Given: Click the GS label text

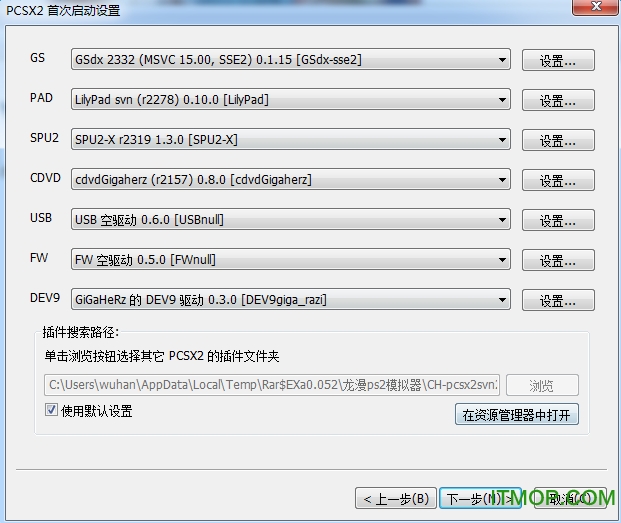Looking at the screenshot, I should click(38, 58).
